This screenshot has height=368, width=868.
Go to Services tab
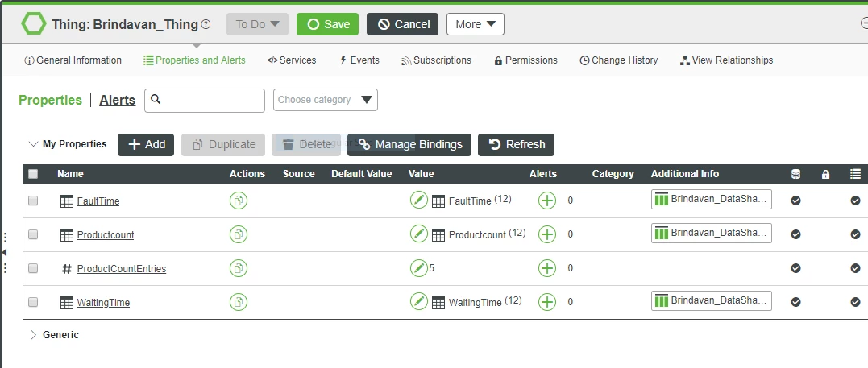(292, 60)
